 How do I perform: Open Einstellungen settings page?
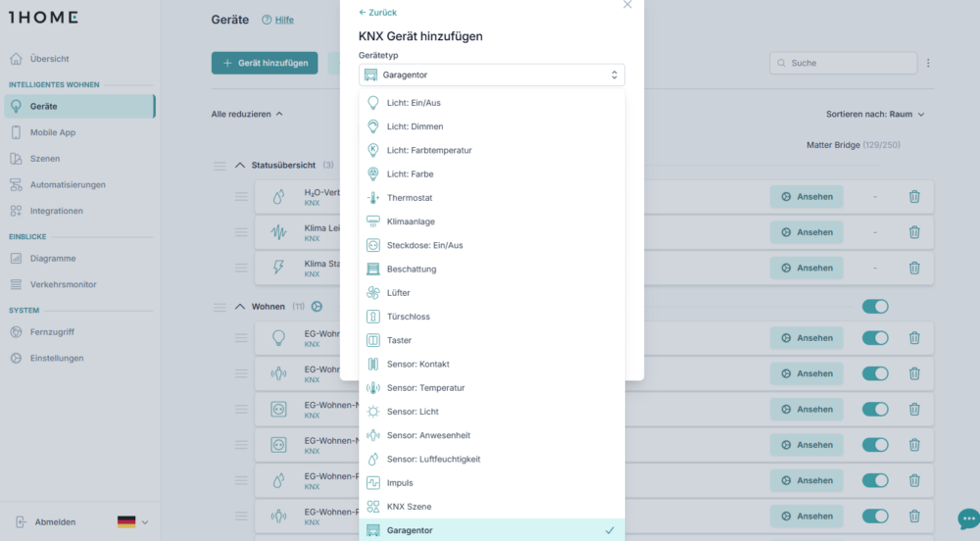80,359
